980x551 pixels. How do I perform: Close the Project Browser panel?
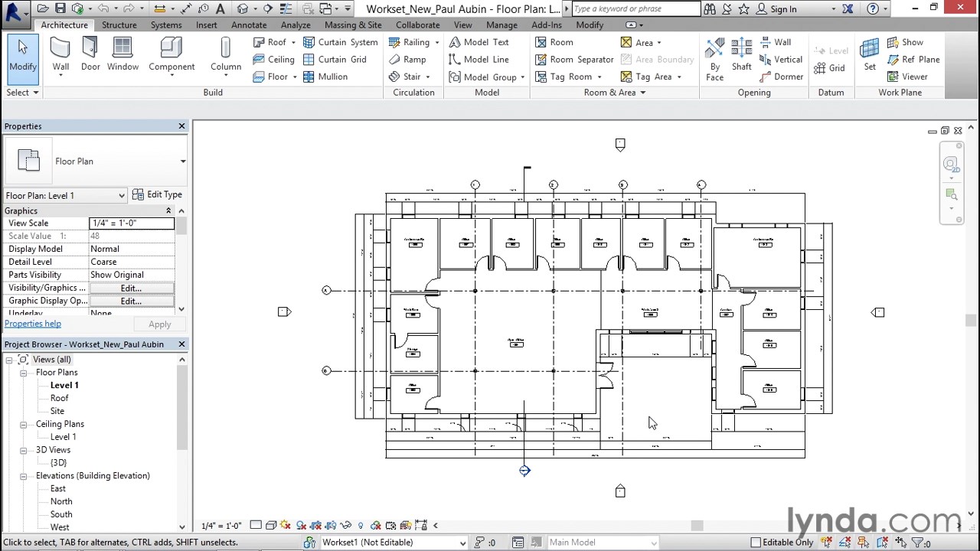tap(182, 344)
